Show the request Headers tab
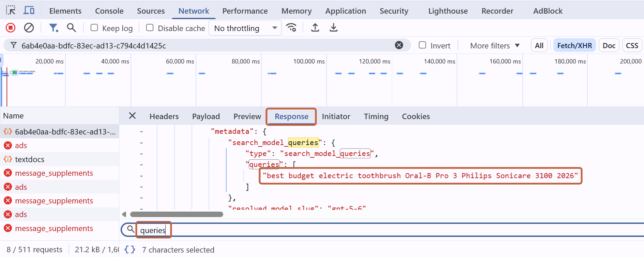The image size is (644, 257). pyautogui.click(x=164, y=116)
